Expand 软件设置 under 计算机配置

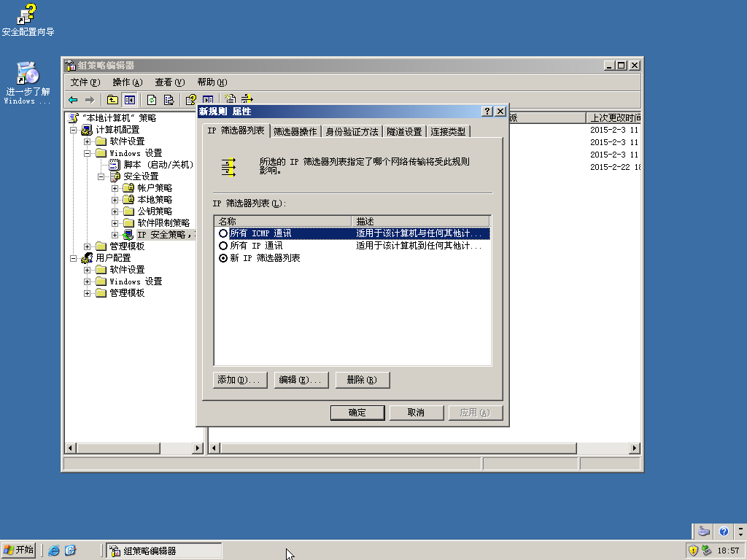88,141
